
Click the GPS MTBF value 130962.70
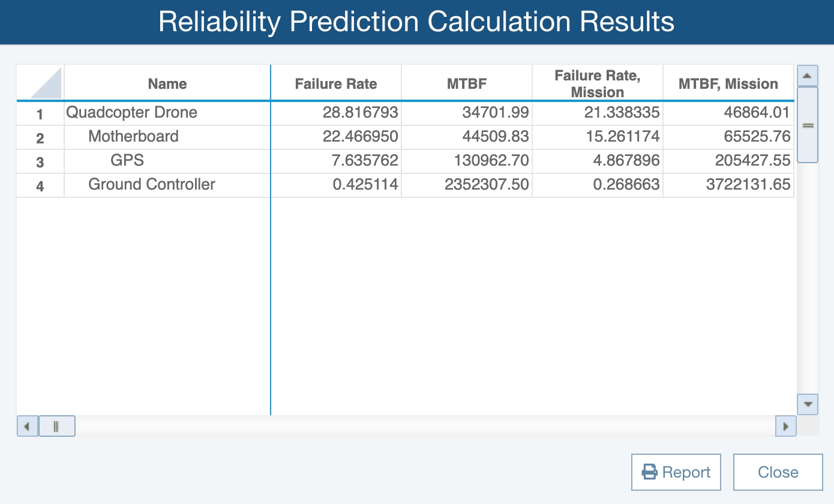click(x=487, y=161)
